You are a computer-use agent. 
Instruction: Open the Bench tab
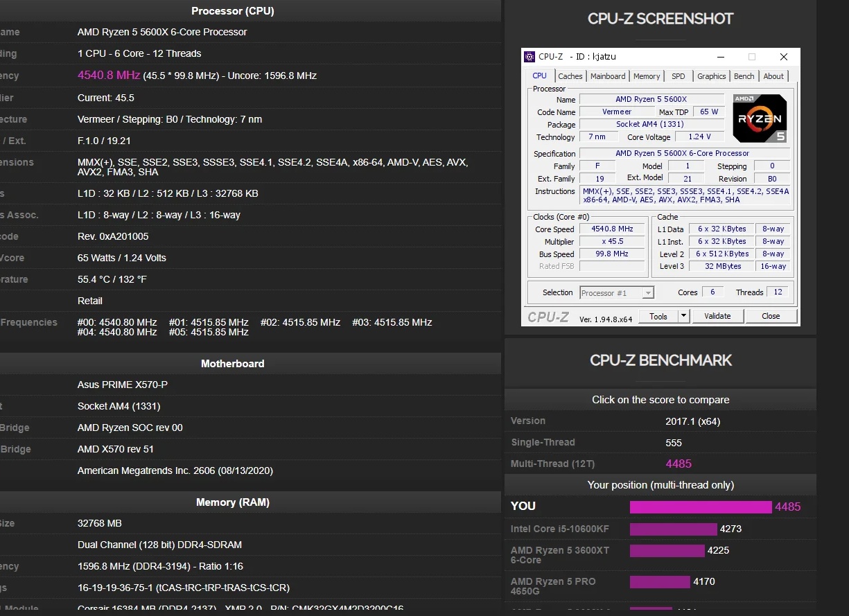click(744, 76)
